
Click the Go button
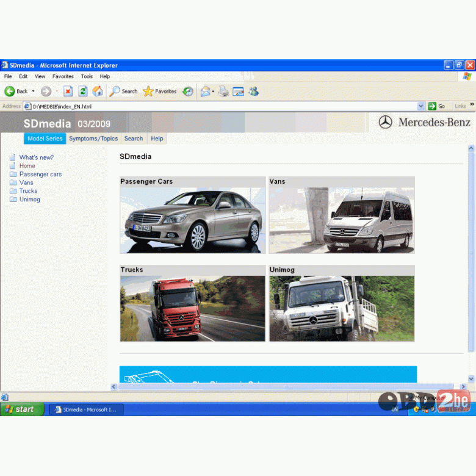coord(436,106)
